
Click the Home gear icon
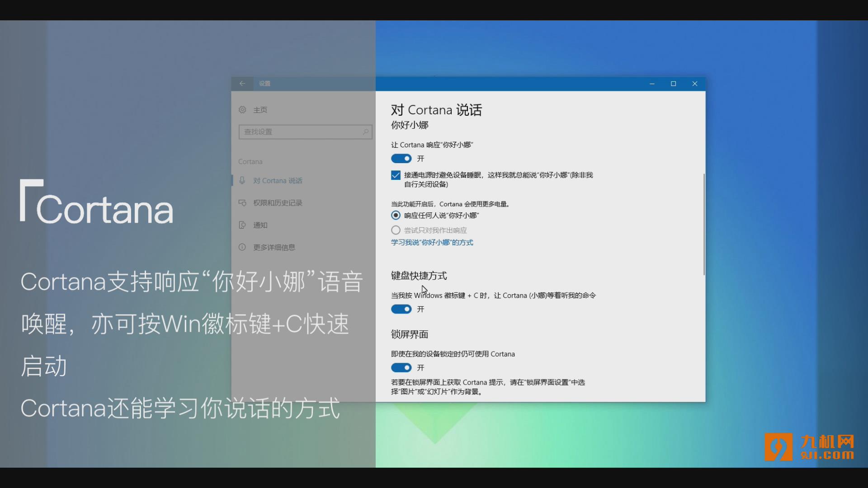[x=242, y=110]
